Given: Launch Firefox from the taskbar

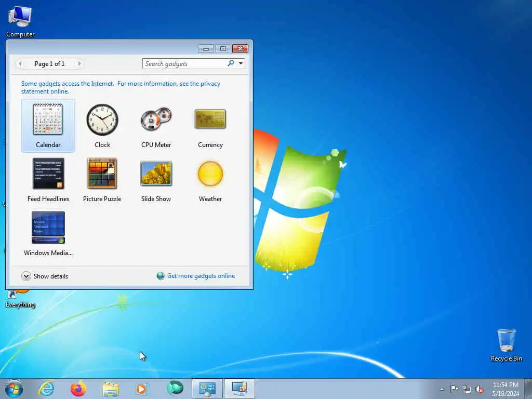Looking at the screenshot, I should pos(78,389).
